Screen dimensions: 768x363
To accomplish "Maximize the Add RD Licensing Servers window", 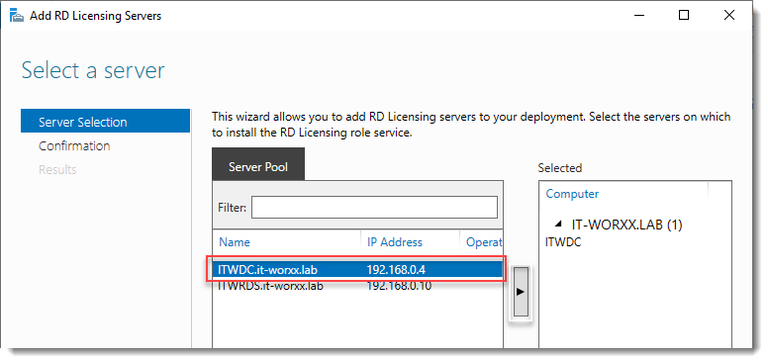I will point(684,16).
